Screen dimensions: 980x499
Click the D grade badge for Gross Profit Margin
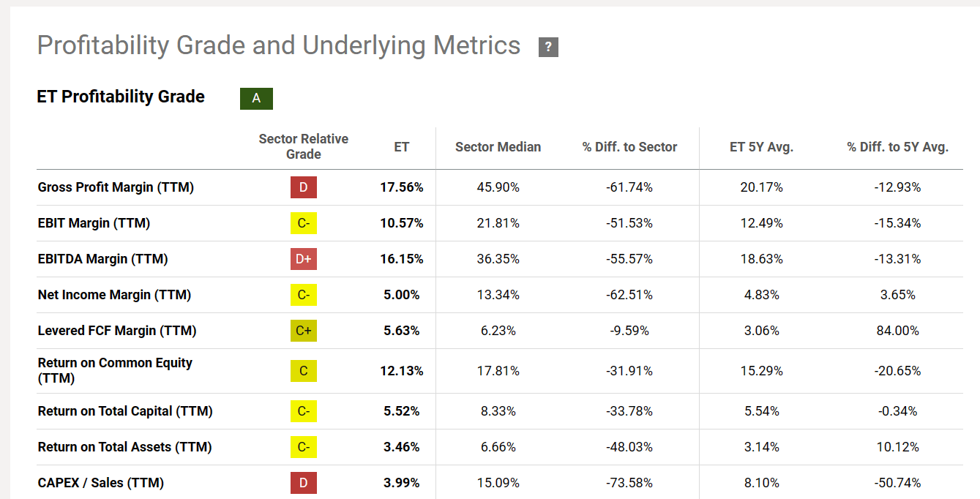click(304, 187)
